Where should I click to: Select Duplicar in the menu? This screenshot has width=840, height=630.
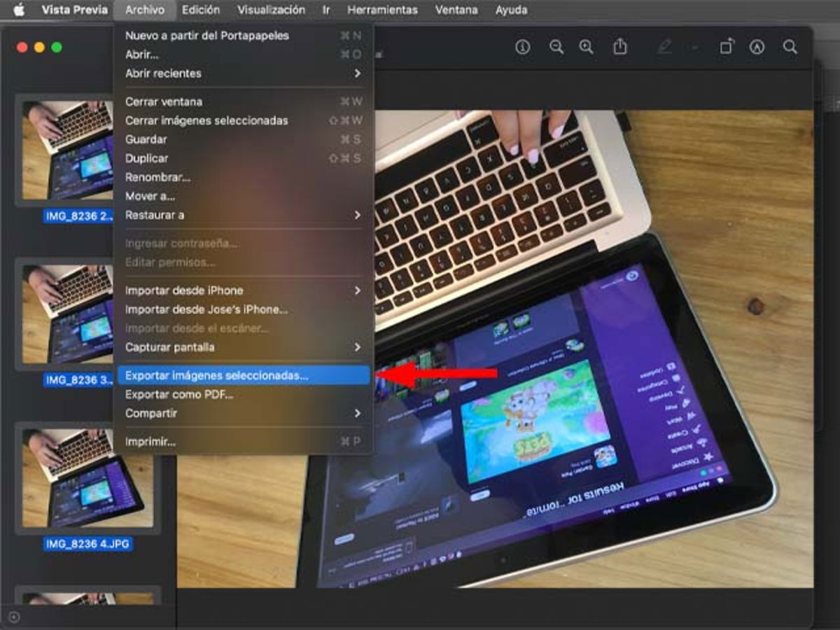tap(243, 158)
